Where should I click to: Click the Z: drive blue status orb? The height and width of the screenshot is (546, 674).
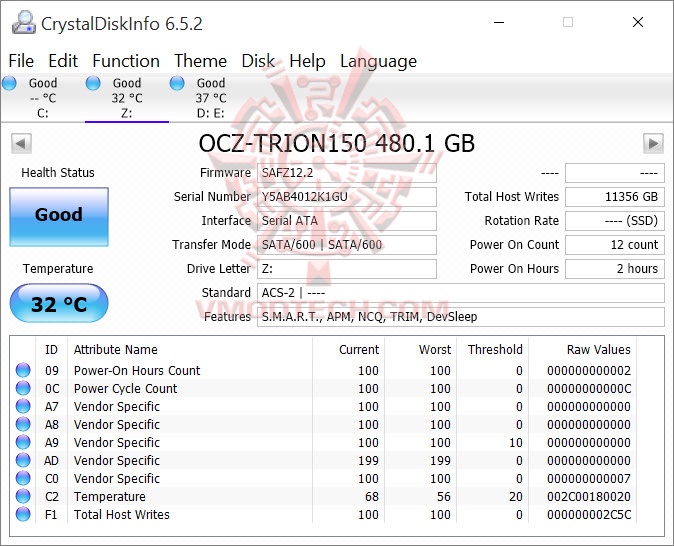pyautogui.click(x=93, y=83)
